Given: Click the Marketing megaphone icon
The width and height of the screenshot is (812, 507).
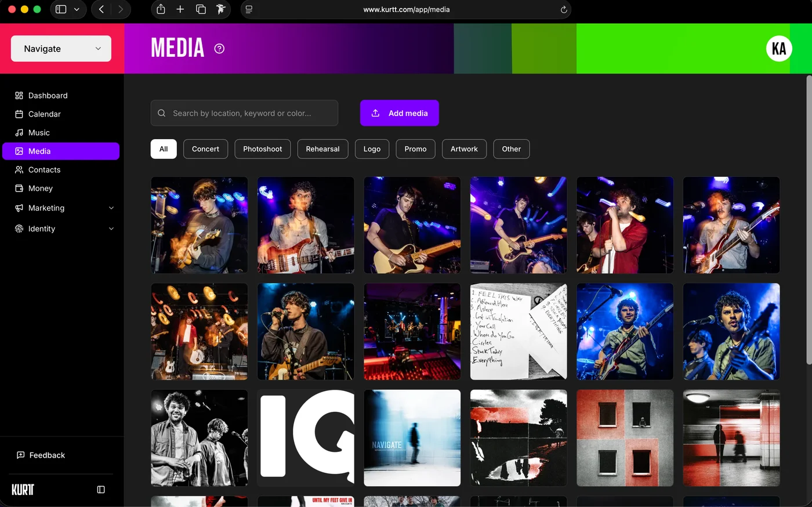Looking at the screenshot, I should [19, 208].
